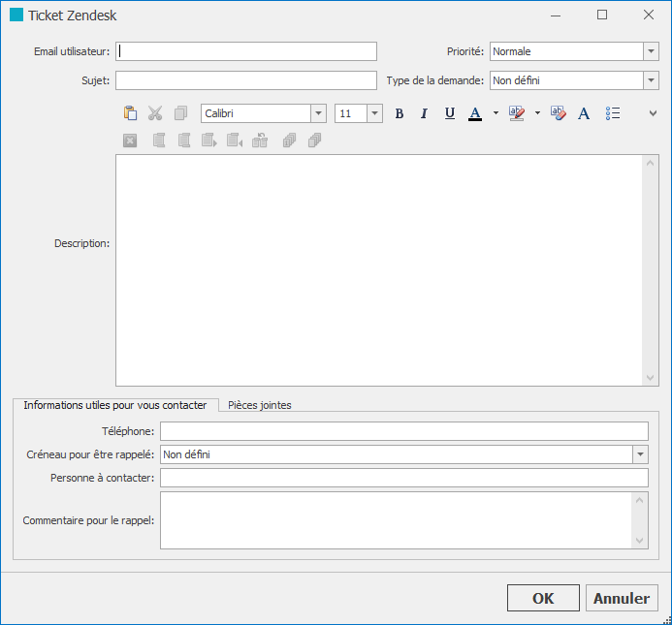672x625 pixels.
Task: Click the Sujet input field
Action: (246, 80)
